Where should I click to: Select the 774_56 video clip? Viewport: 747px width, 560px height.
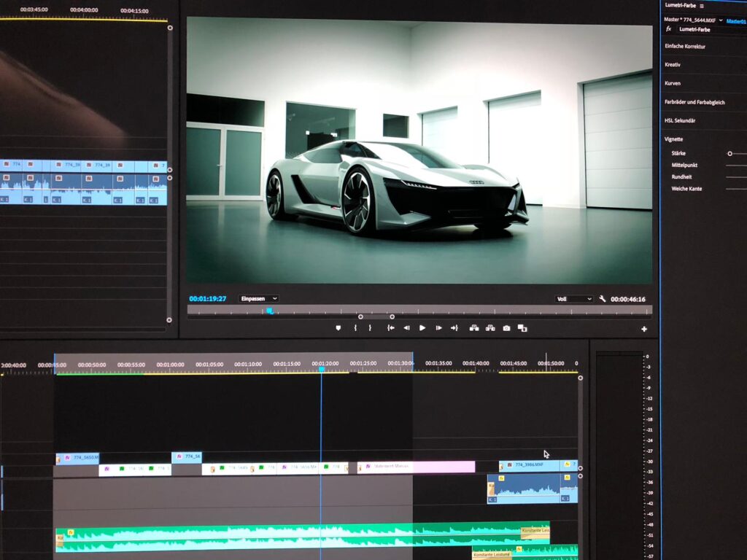(x=186, y=457)
